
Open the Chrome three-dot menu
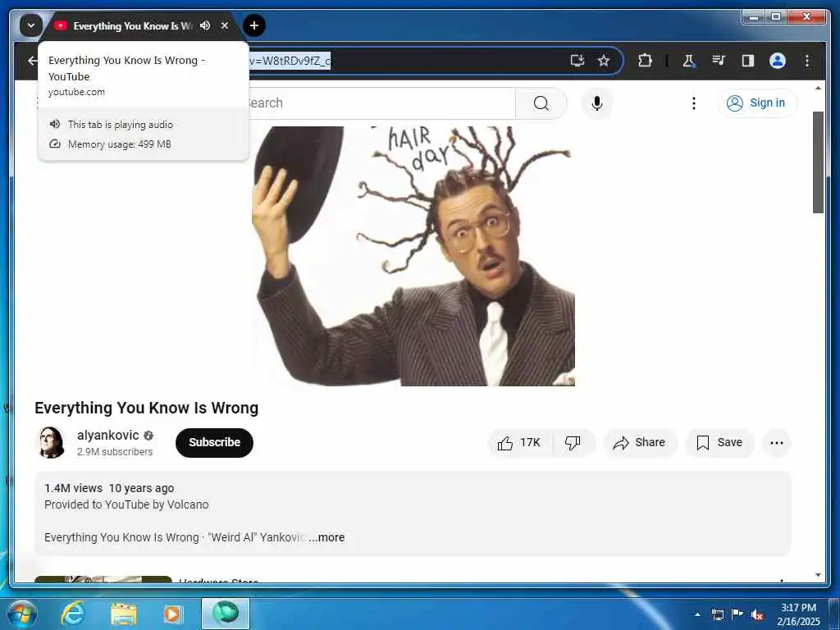(x=807, y=61)
